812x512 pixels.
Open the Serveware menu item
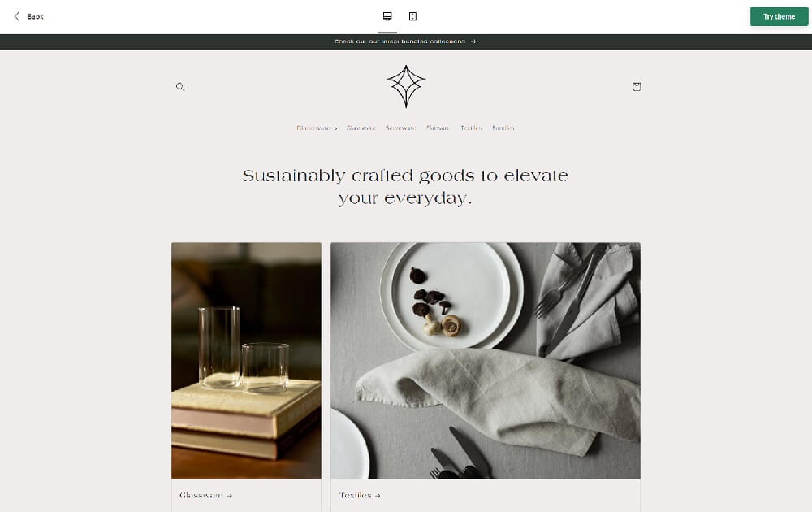tap(401, 128)
